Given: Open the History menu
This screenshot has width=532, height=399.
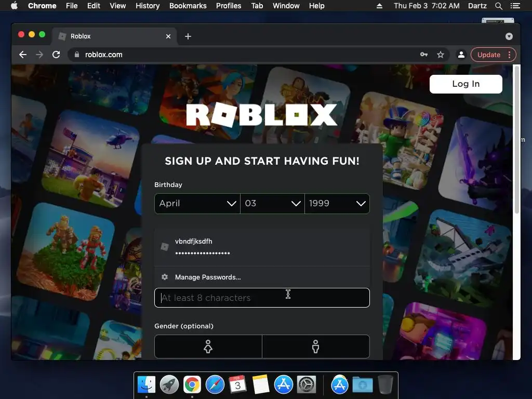Looking at the screenshot, I should point(148,6).
